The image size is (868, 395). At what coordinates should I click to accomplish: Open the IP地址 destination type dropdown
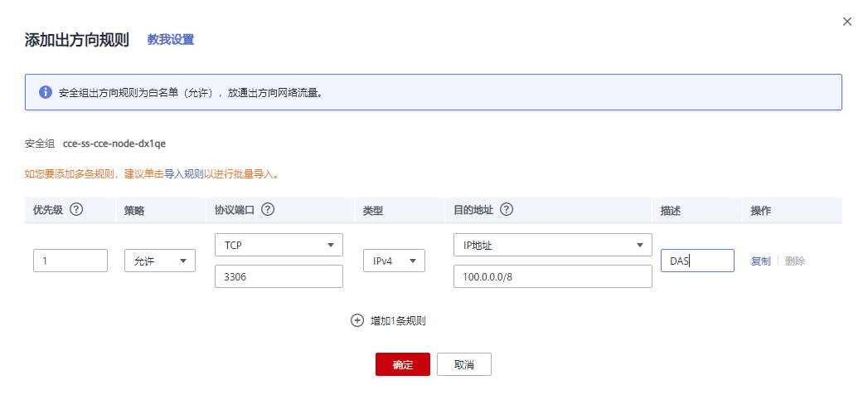pos(552,245)
